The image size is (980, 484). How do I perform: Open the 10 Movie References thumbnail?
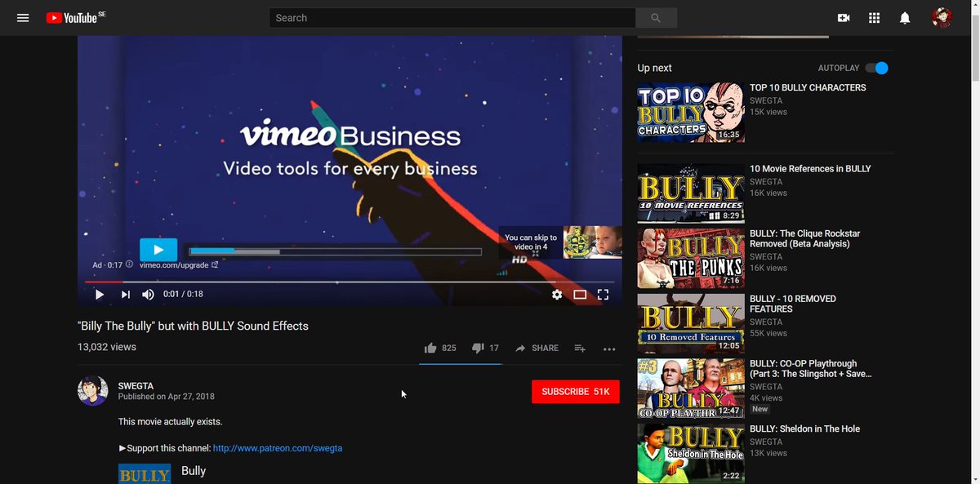tap(691, 193)
